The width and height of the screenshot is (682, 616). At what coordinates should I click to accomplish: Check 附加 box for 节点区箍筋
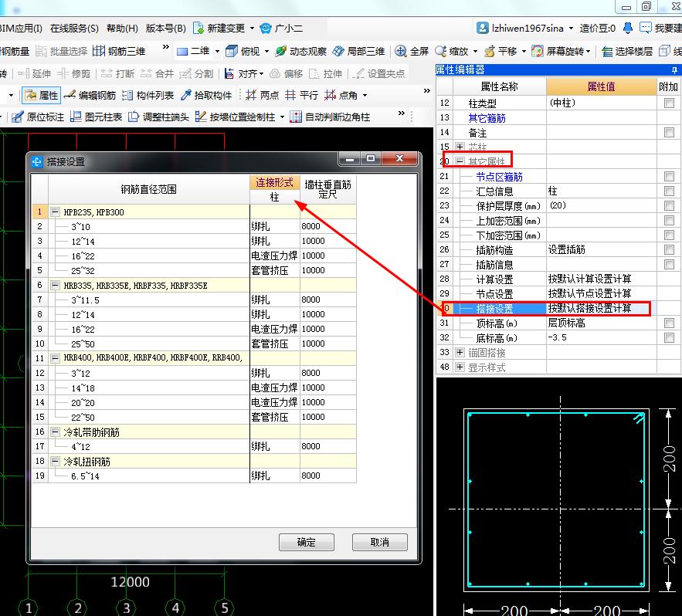pos(669,177)
